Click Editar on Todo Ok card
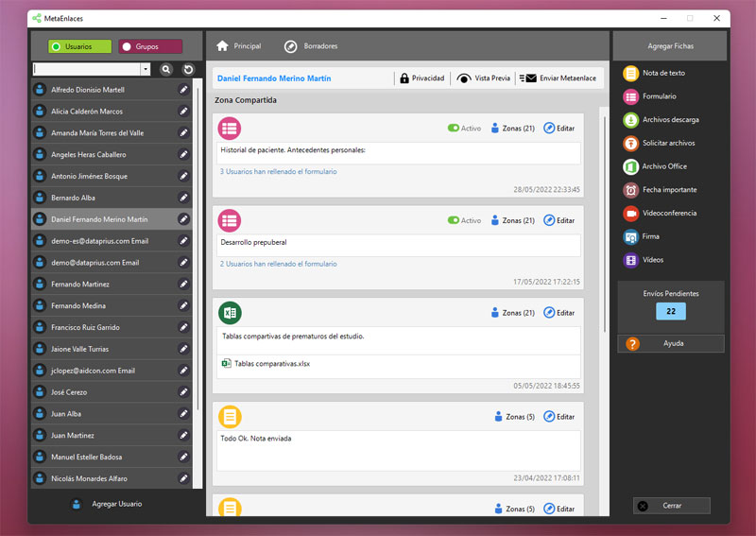Screen dimensions: 756x536 click(x=559, y=417)
